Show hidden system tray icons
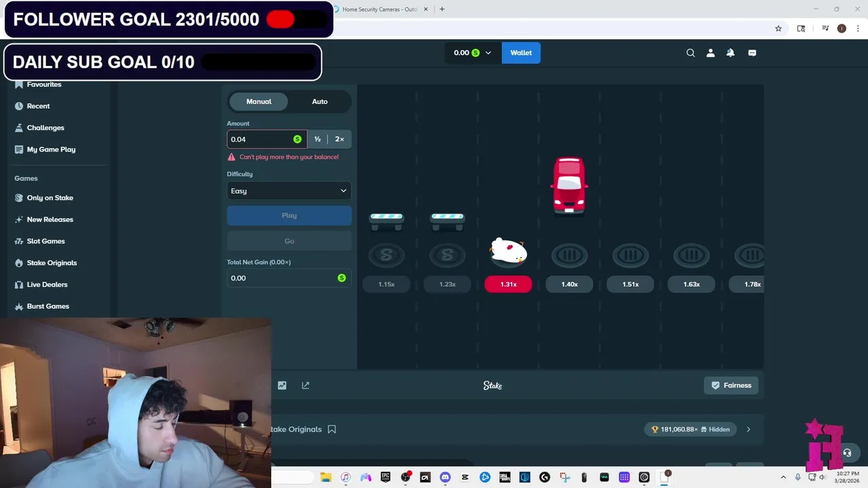868x488 pixels. tap(783, 477)
